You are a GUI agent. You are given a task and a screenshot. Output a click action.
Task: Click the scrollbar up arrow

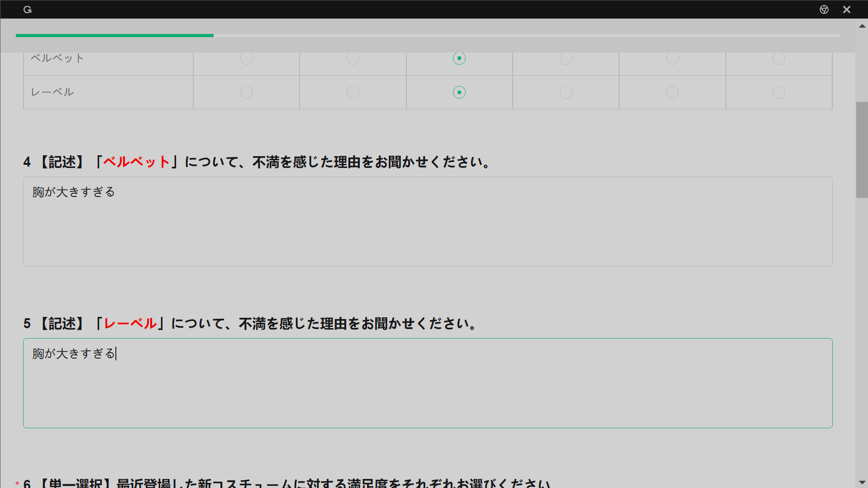[x=862, y=26]
